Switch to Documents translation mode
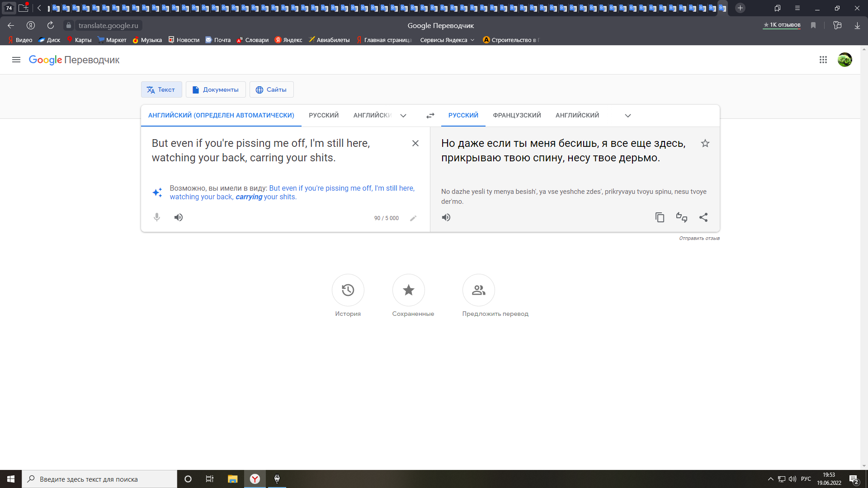Screen dimensions: 868x488 click(216, 89)
